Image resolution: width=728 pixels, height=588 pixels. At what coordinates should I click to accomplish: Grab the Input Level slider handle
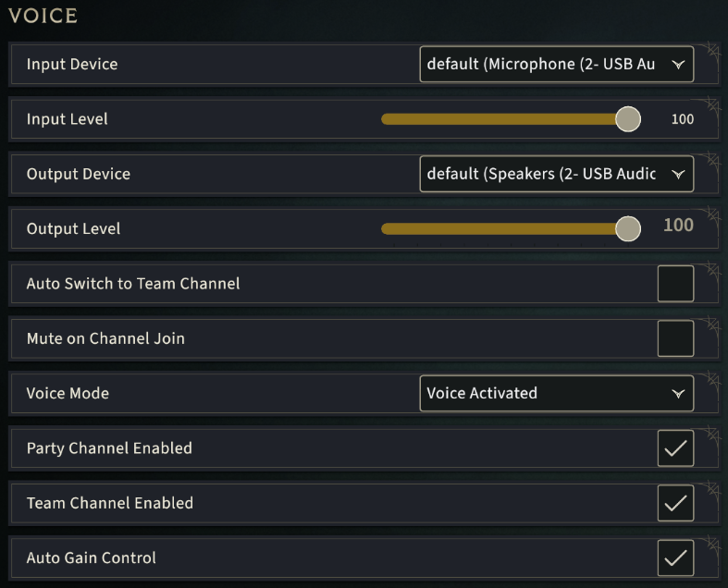pyautogui.click(x=628, y=119)
